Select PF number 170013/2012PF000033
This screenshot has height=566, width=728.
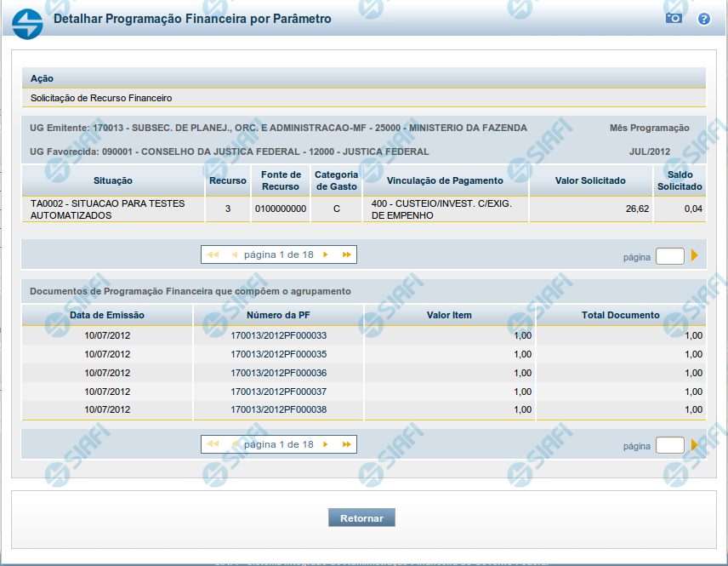coord(278,335)
